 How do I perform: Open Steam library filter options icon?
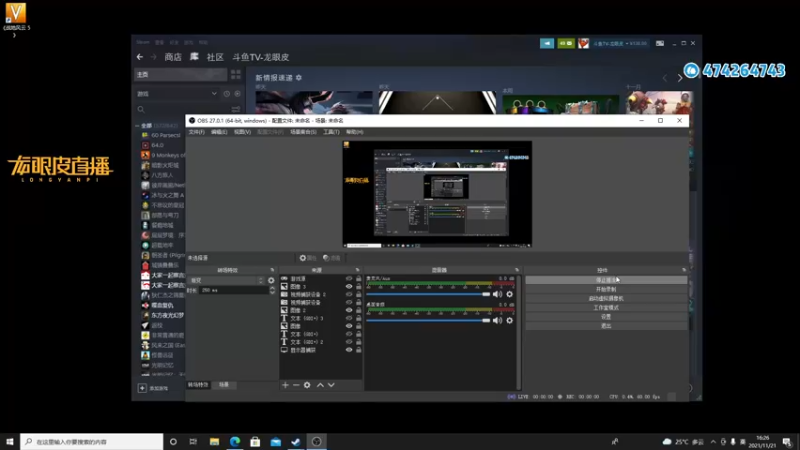tap(236, 109)
